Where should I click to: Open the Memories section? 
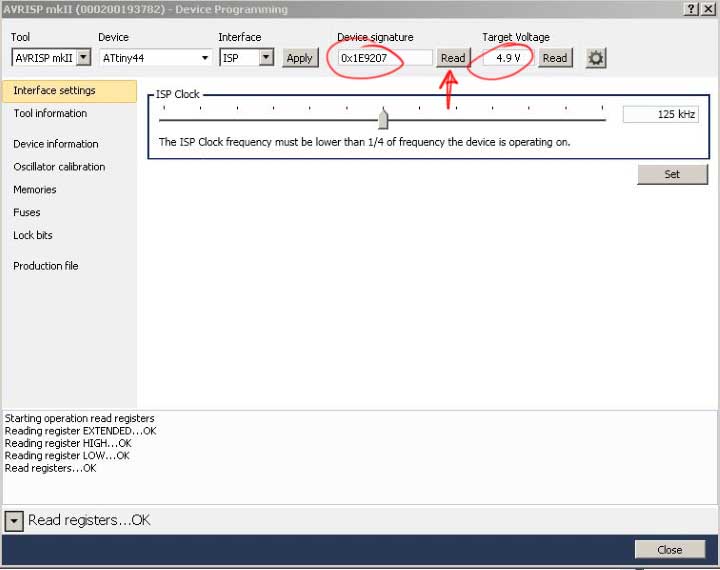click(x=35, y=190)
